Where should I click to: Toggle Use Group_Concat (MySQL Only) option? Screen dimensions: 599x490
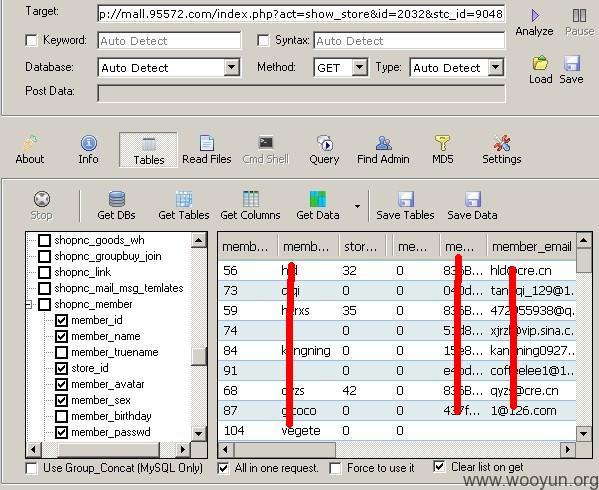(31, 468)
